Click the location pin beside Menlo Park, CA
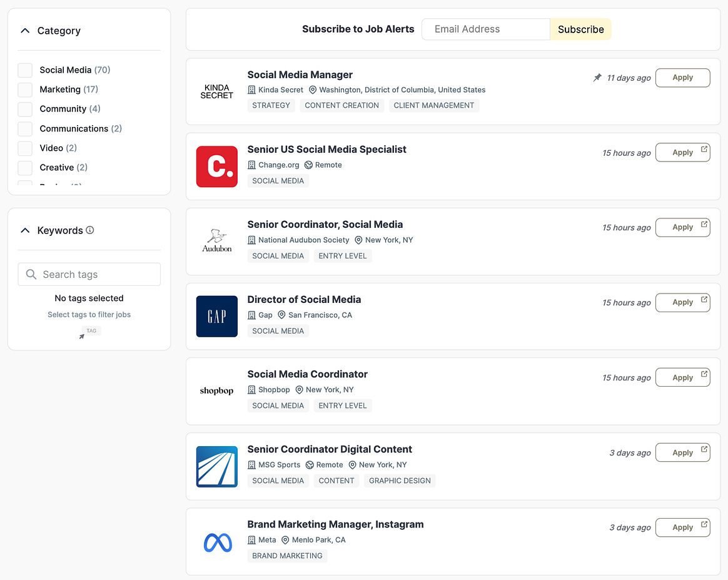The image size is (728, 580). 285,539
